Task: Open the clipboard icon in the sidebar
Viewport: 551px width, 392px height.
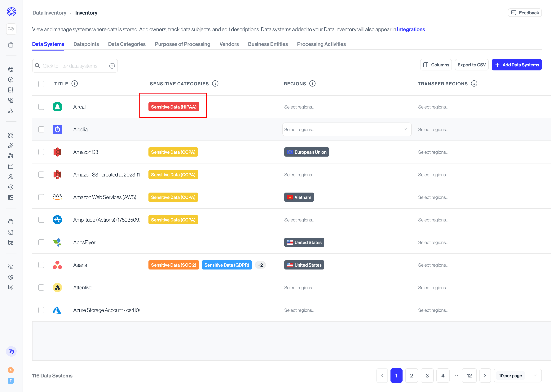Action: point(11,45)
